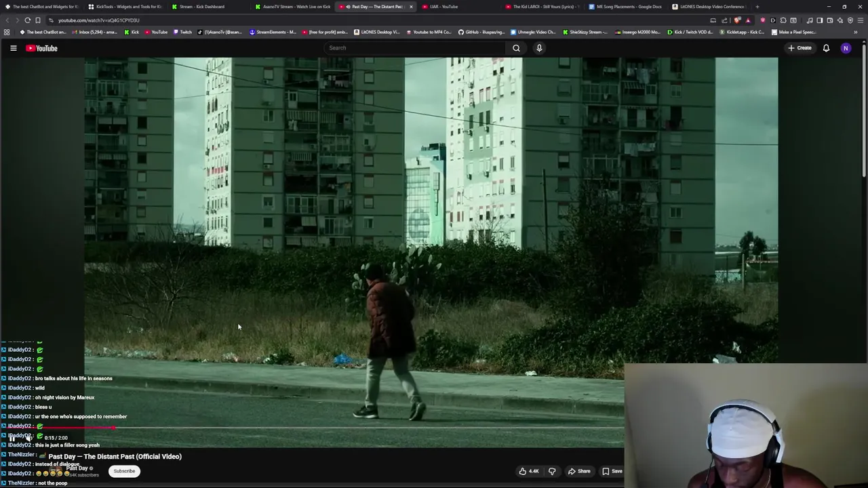Bookmark this page in address bar

tap(37, 20)
